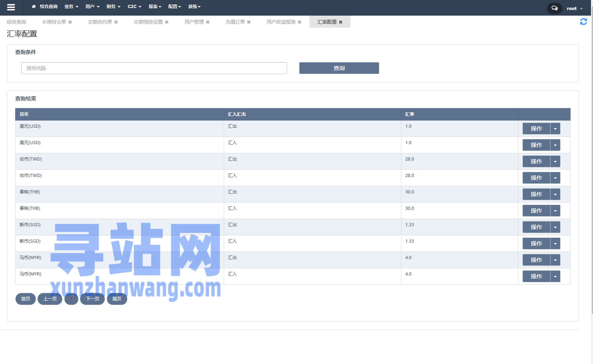Expand 操作 dropdown arrow for 美元(USD) 汇出

click(x=555, y=129)
